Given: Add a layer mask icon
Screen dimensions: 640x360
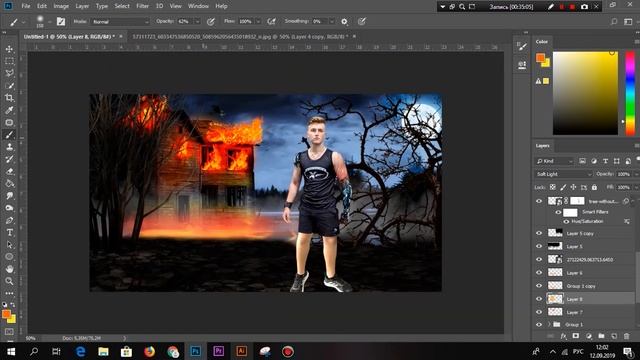Looking at the screenshot, I should pos(576,336).
